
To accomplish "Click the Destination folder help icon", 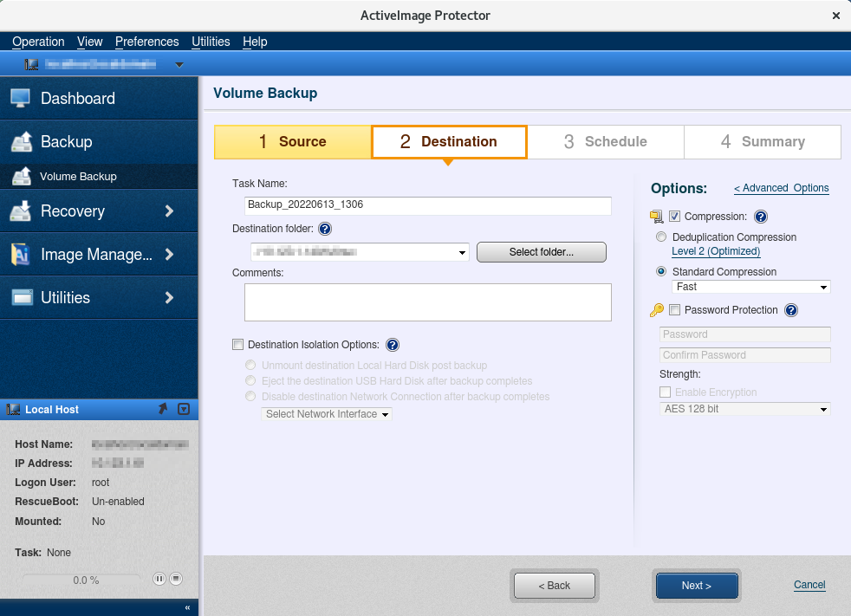I will click(325, 230).
